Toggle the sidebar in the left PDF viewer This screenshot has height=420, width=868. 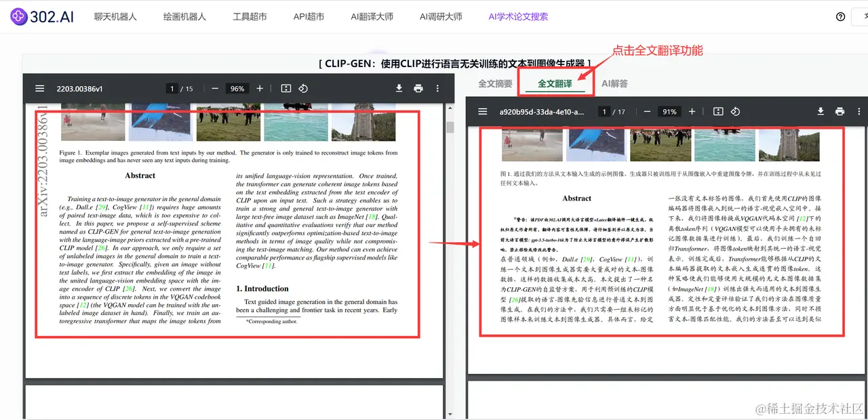pyautogui.click(x=39, y=88)
